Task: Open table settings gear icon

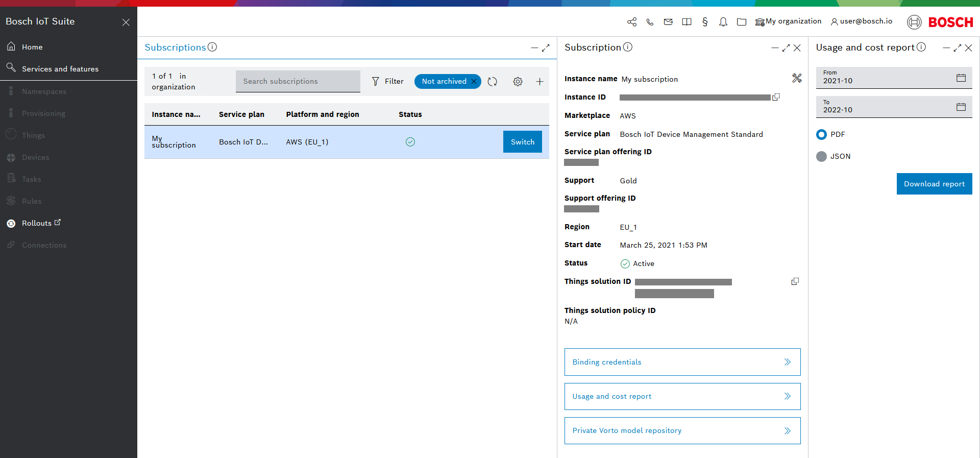Action: tap(518, 82)
